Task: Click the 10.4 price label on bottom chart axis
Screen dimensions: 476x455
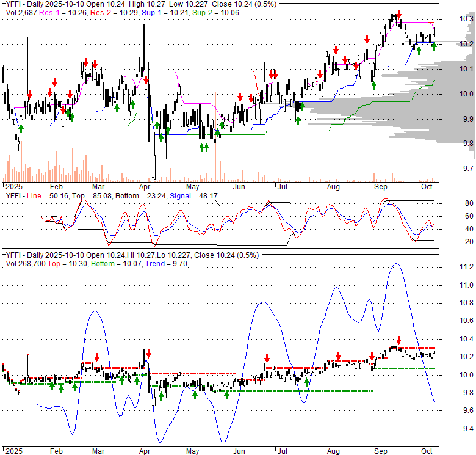Action: click(466, 339)
